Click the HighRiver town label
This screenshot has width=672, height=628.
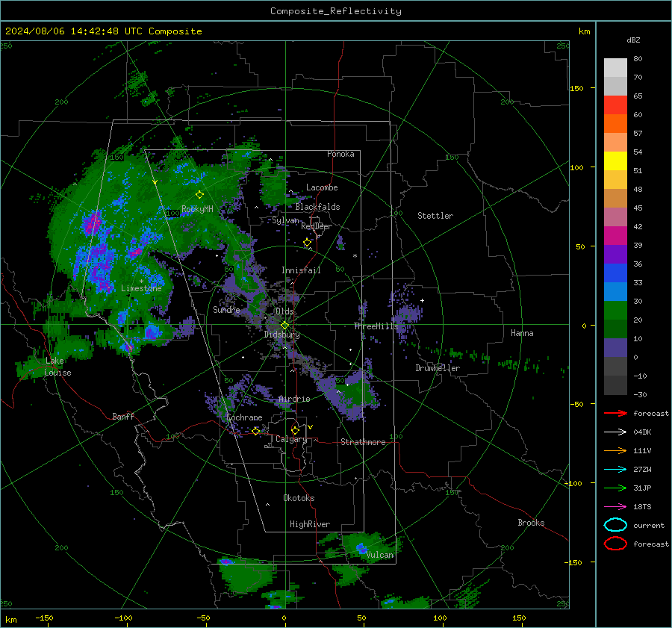pos(310,524)
